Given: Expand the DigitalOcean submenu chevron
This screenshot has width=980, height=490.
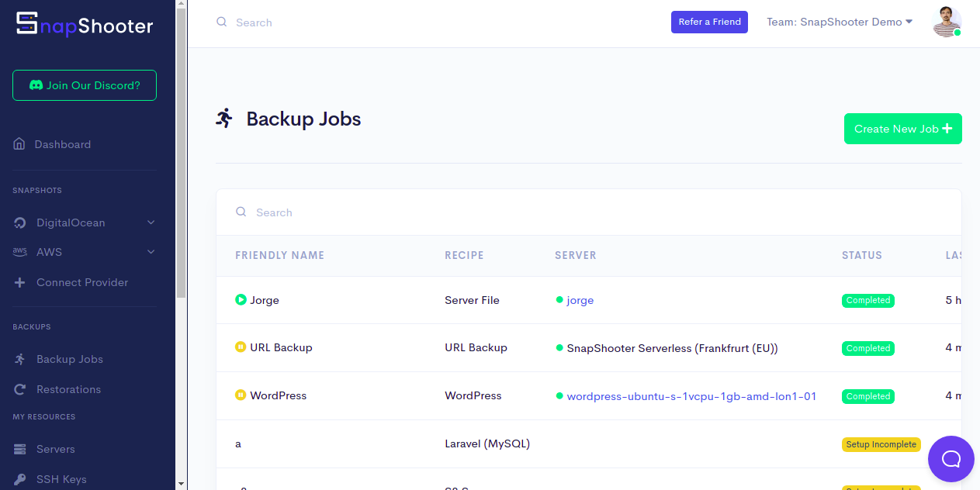Looking at the screenshot, I should pyautogui.click(x=151, y=223).
